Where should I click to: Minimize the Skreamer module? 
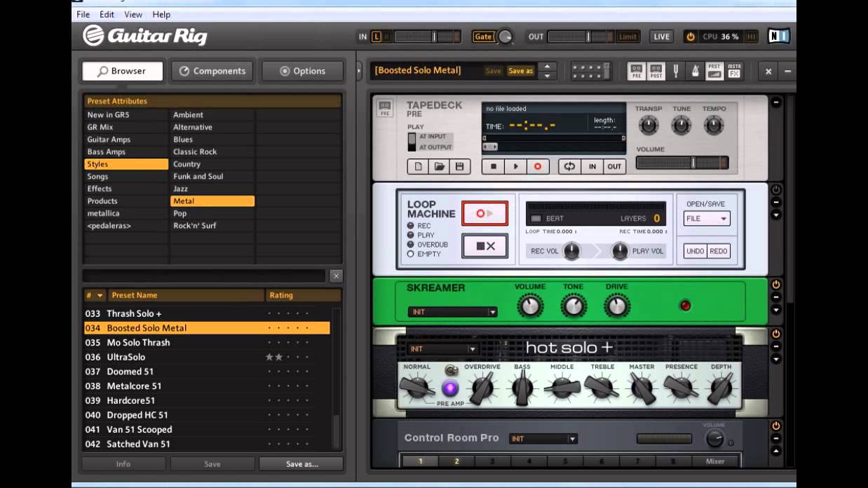tap(776, 297)
